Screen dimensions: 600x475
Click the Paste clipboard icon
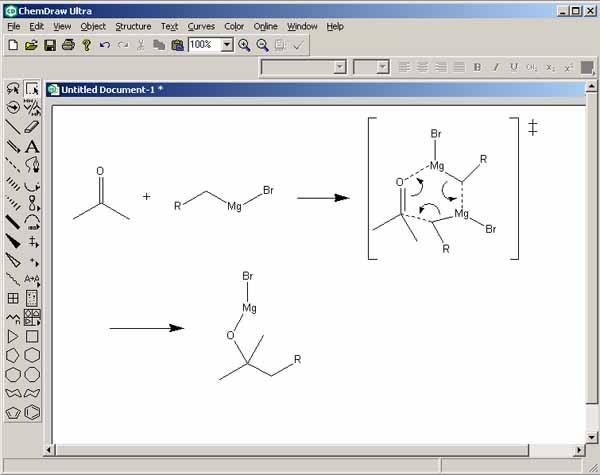tap(178, 45)
